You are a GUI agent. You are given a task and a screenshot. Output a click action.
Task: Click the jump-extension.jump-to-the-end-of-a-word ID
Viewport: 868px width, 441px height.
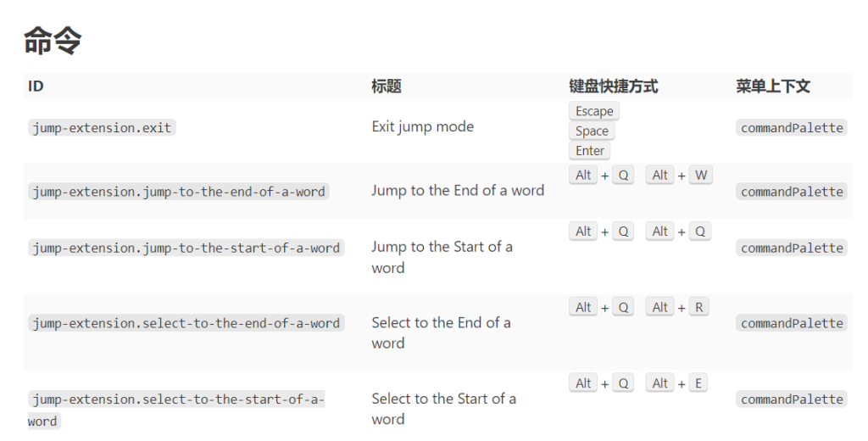(179, 192)
